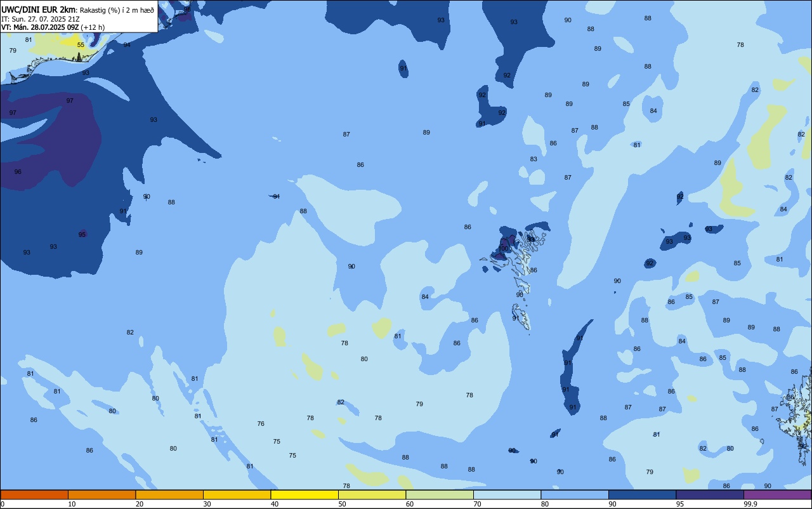The height and width of the screenshot is (509, 812).
Task: Click the pale green 60–70 legend swatch
Action: tap(440, 494)
